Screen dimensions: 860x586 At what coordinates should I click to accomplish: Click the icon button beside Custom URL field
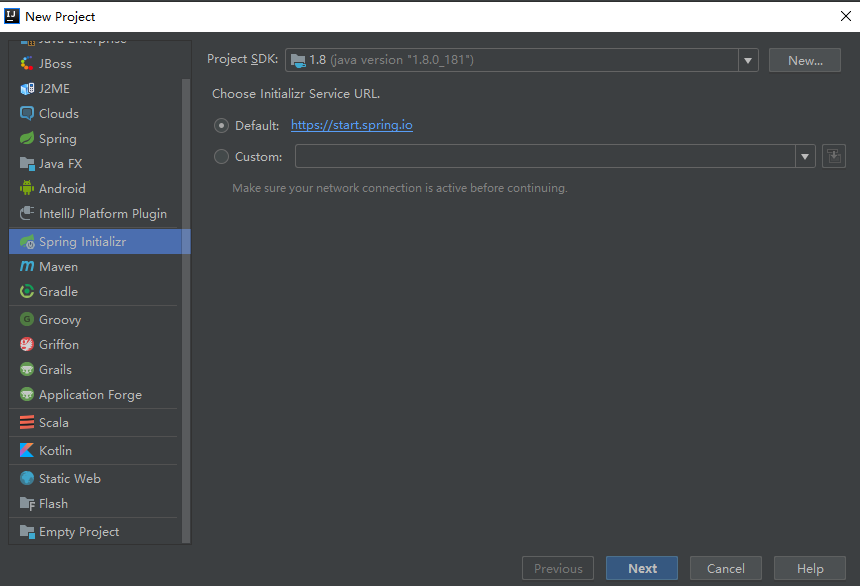834,156
